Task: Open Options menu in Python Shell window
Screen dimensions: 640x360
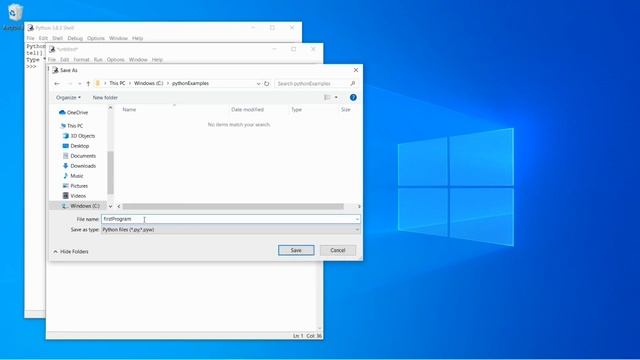Action: point(96,38)
